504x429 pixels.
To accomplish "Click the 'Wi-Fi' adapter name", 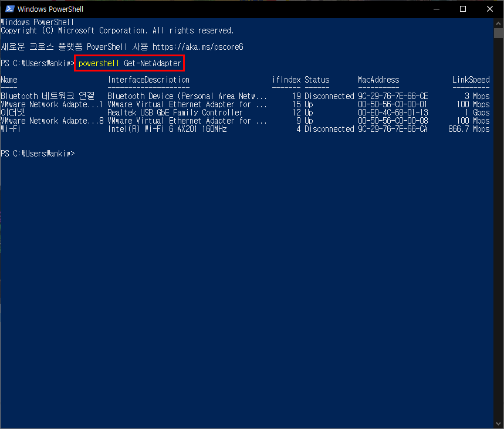I will (11, 129).
